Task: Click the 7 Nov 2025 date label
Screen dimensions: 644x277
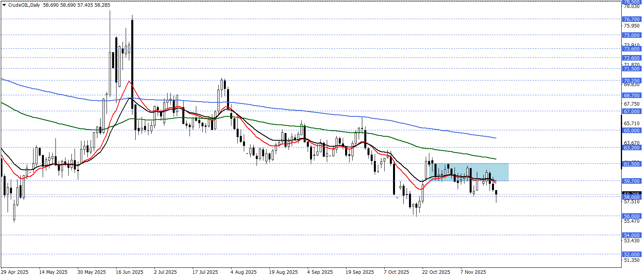Action: click(473, 272)
